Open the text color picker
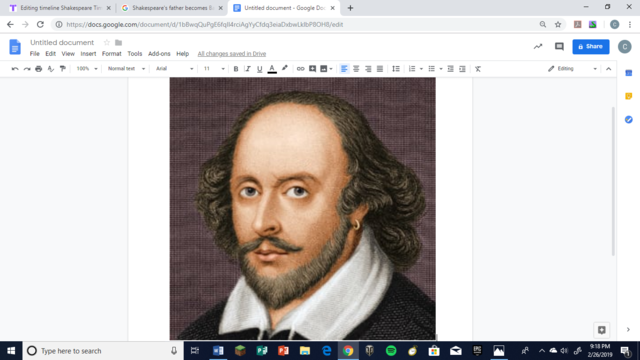The width and height of the screenshot is (640, 360). tap(272, 69)
